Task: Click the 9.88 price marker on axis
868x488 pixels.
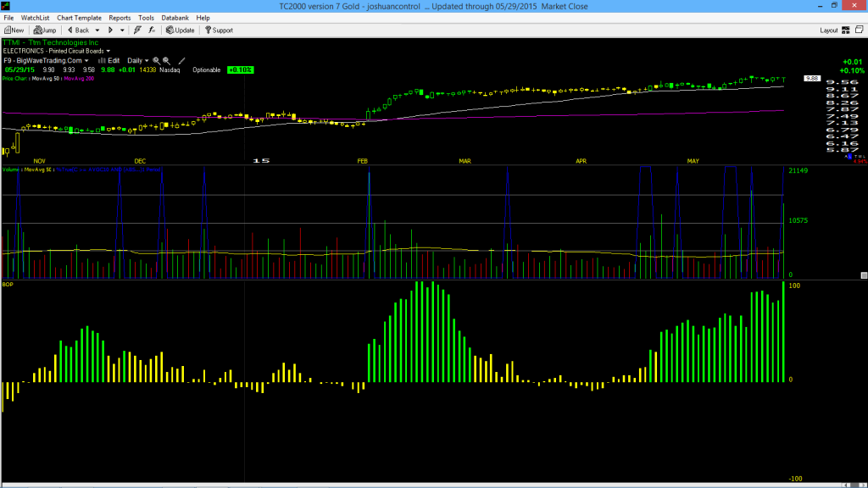Action: [811, 79]
